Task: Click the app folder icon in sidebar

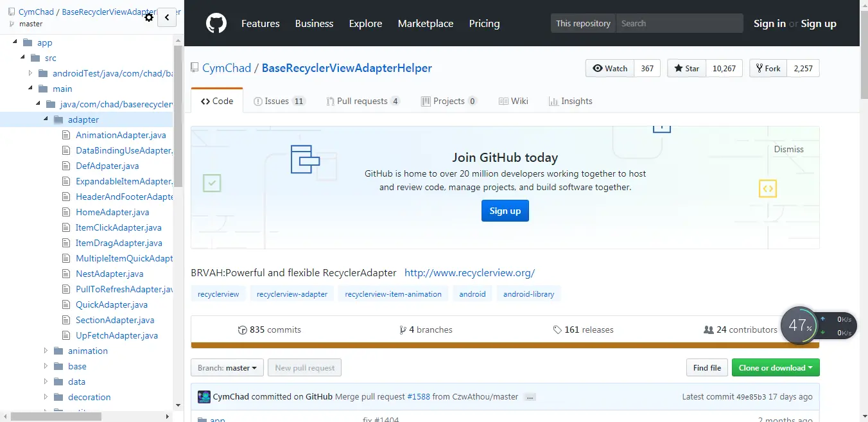Action: point(27,42)
